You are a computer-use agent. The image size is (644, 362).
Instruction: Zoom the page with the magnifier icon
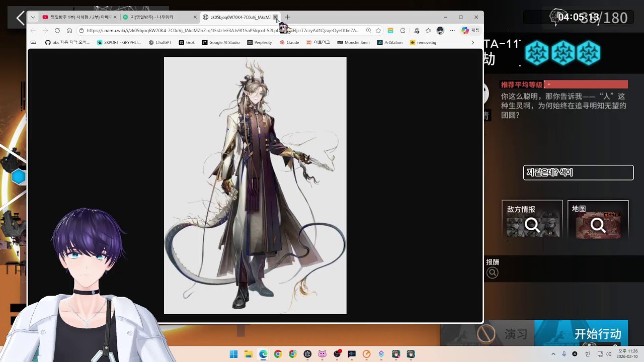[x=369, y=31]
